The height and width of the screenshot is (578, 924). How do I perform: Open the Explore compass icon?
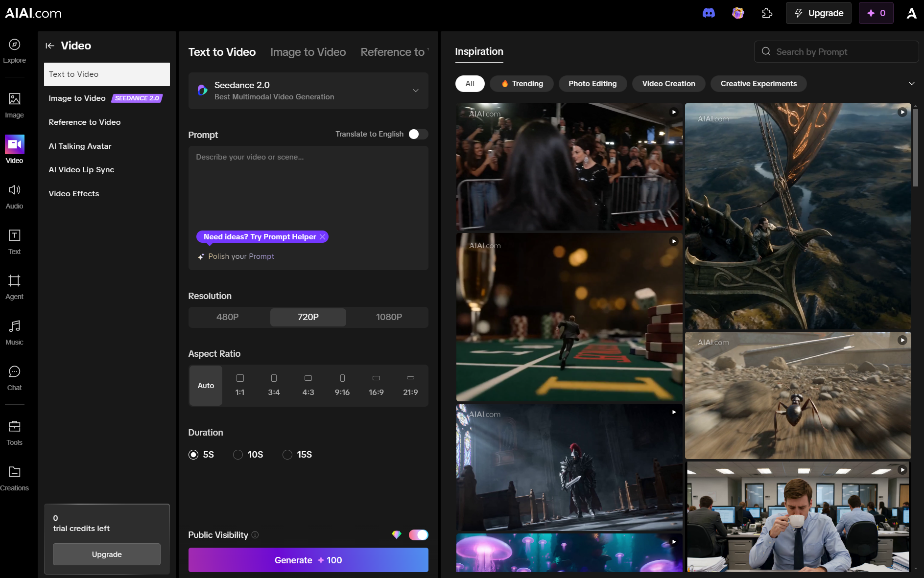pyautogui.click(x=14, y=45)
